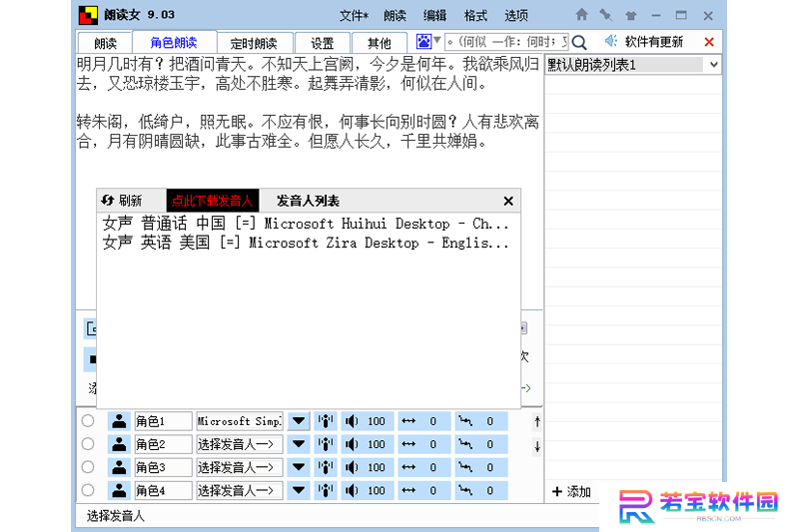Move role up with the up arrow

(x=537, y=421)
